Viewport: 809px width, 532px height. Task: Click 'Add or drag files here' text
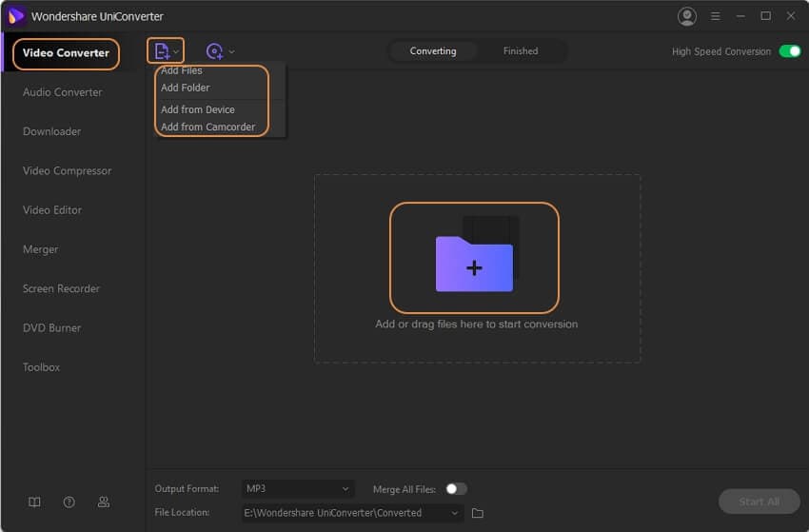(x=476, y=324)
